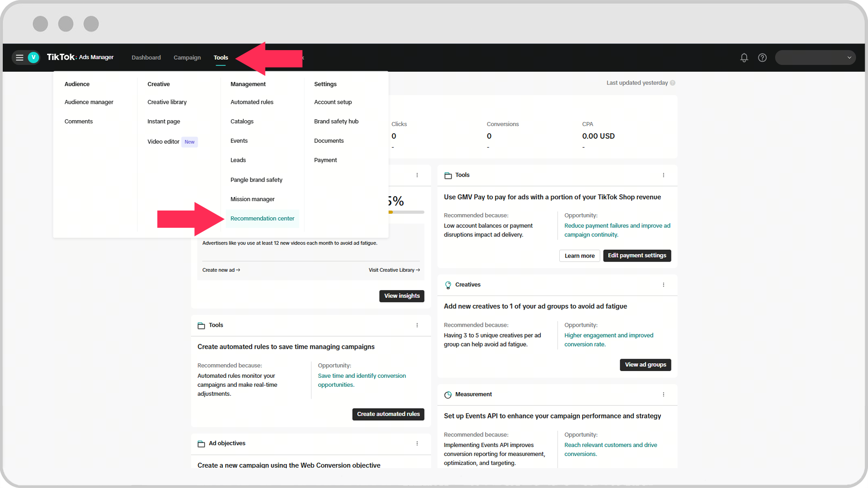Open the help question mark icon
This screenshot has width=868, height=488.
coord(762,57)
